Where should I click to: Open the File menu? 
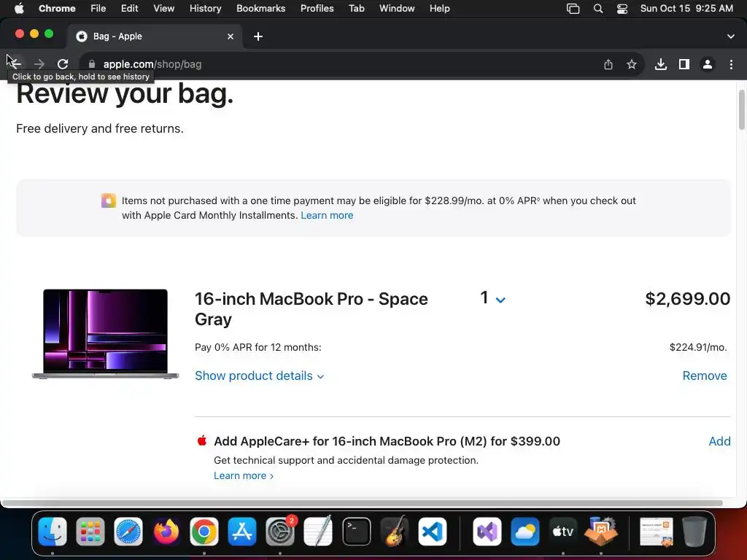[98, 8]
